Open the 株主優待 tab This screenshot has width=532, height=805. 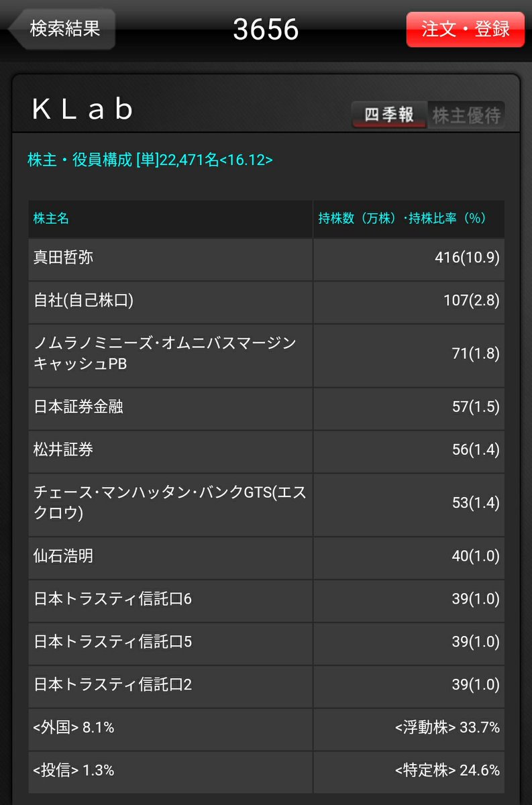click(x=466, y=115)
